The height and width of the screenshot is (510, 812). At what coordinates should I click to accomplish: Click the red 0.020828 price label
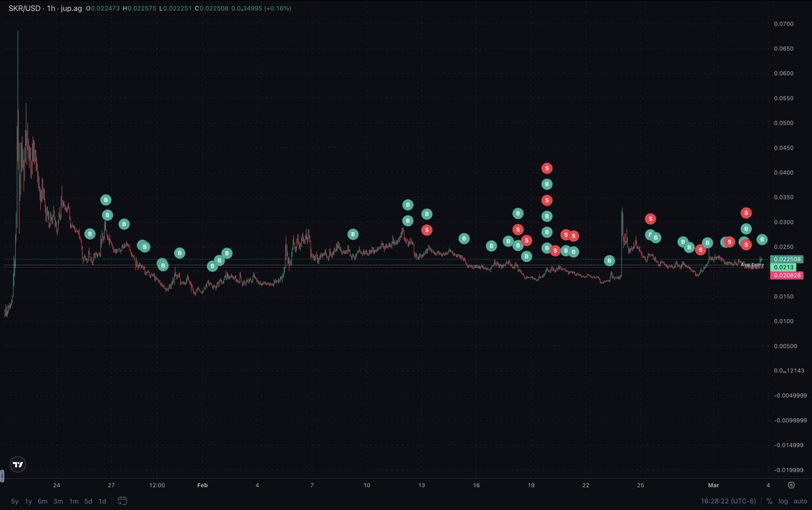pyautogui.click(x=786, y=276)
